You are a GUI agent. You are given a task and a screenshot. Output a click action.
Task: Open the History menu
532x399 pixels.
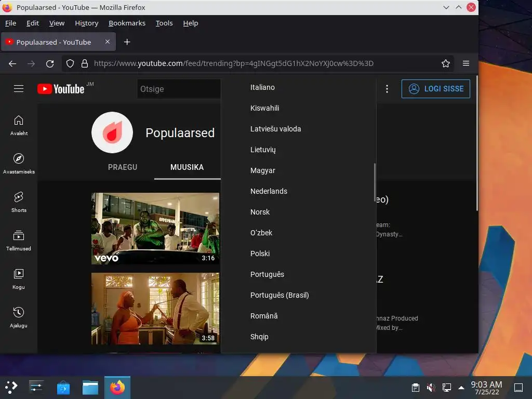pos(87,23)
